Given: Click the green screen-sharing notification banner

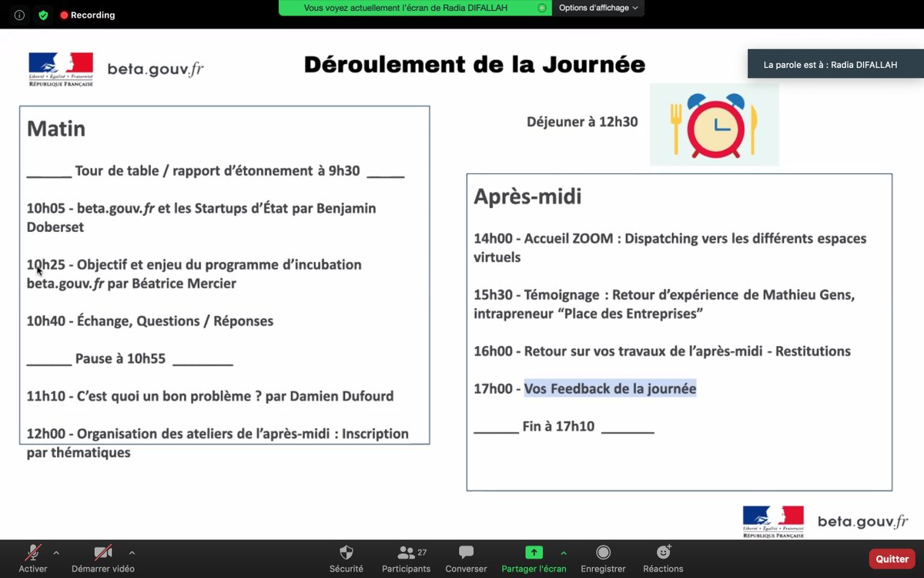Looking at the screenshot, I should point(415,8).
